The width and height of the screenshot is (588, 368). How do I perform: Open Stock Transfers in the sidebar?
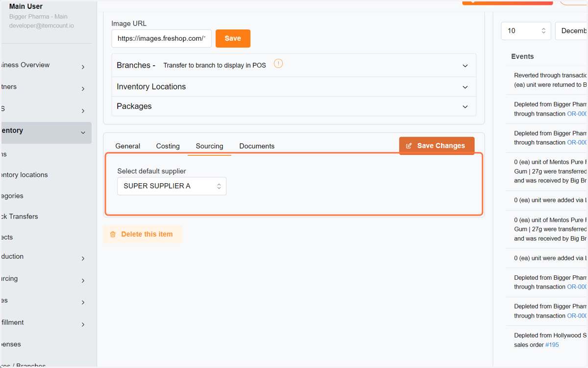(20, 217)
